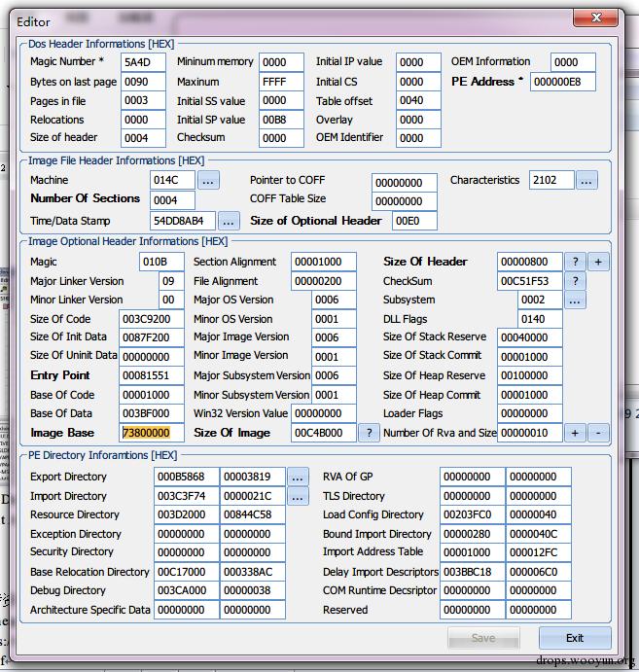This screenshot has width=639, height=672.
Task: Open the Subsystem selection ellipsis button
Action: (x=576, y=301)
